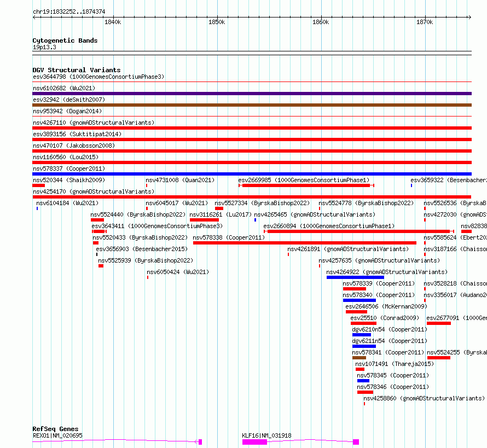
Task: Click the brown nsv578341 (Cooper2011) bar
Action: [x=359, y=358]
